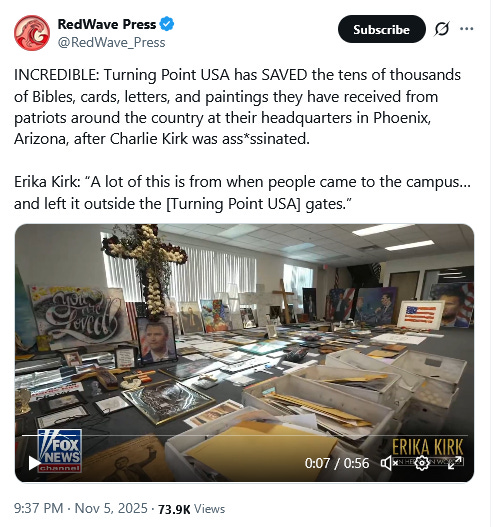Image resolution: width=493 pixels, height=527 pixels.
Task: Subscribe to RedWave Press
Action: tap(381, 29)
